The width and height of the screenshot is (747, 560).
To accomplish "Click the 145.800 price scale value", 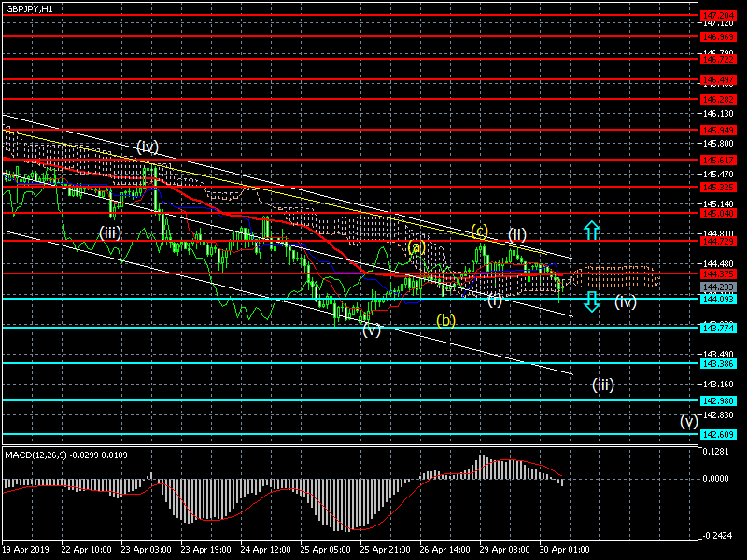I will pos(718,144).
